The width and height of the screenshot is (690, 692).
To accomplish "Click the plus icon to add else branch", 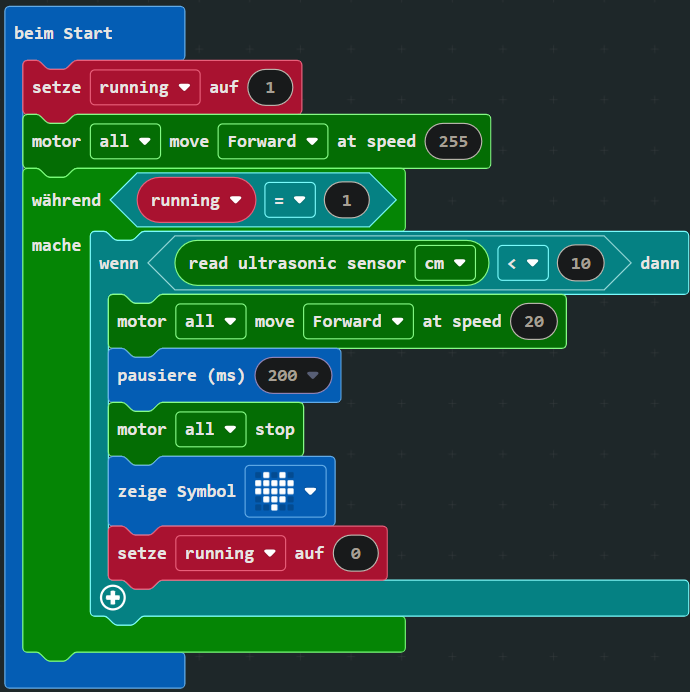I will click(112, 598).
